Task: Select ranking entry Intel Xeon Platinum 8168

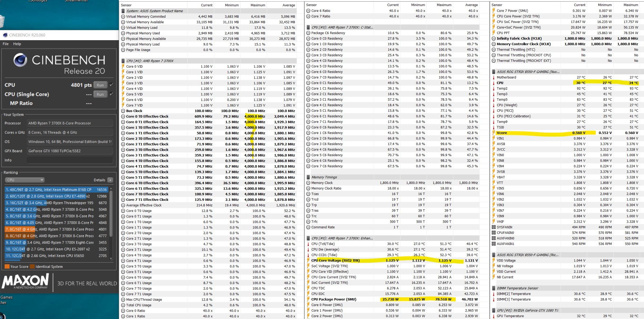Action: pyautogui.click(x=56, y=189)
